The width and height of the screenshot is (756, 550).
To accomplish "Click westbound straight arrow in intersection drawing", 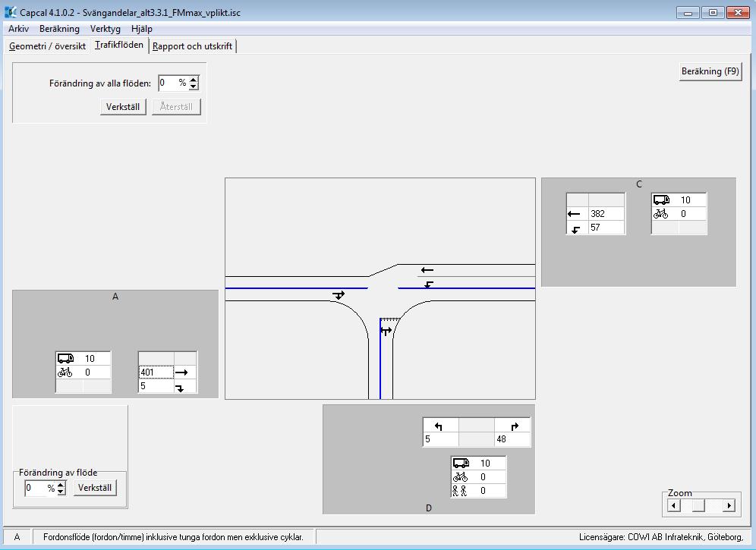I will coord(427,270).
